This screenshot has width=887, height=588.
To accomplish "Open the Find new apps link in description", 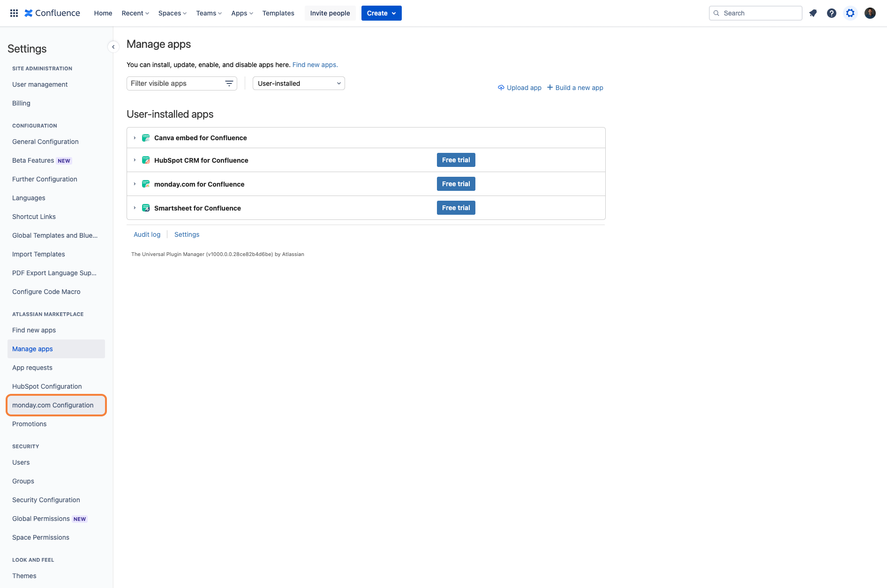I will [315, 65].
